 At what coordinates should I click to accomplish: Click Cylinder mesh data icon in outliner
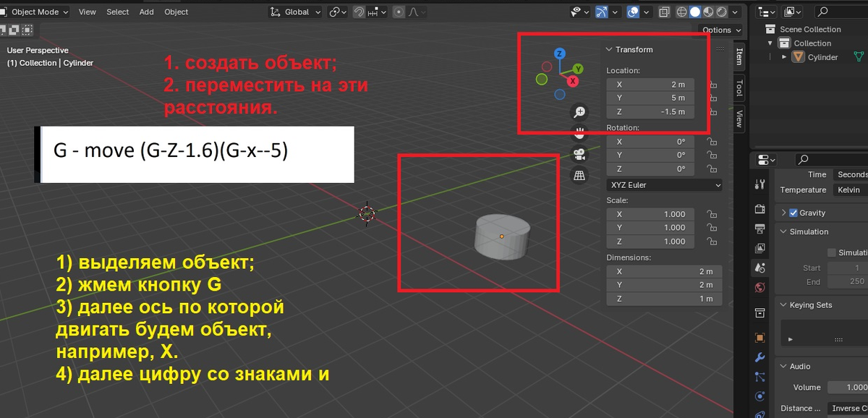coord(859,57)
